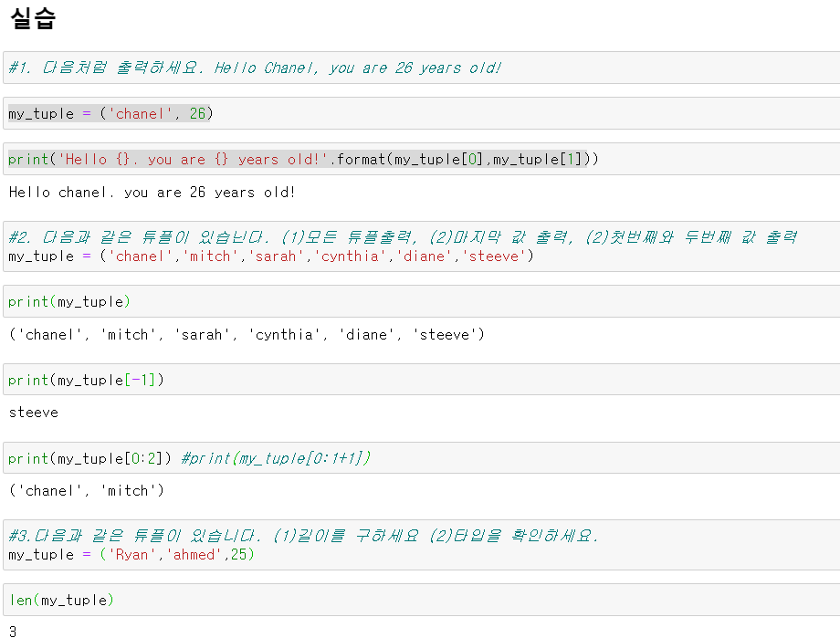
Task: Select the print(my_tuple) code cell
Action: 421,301
